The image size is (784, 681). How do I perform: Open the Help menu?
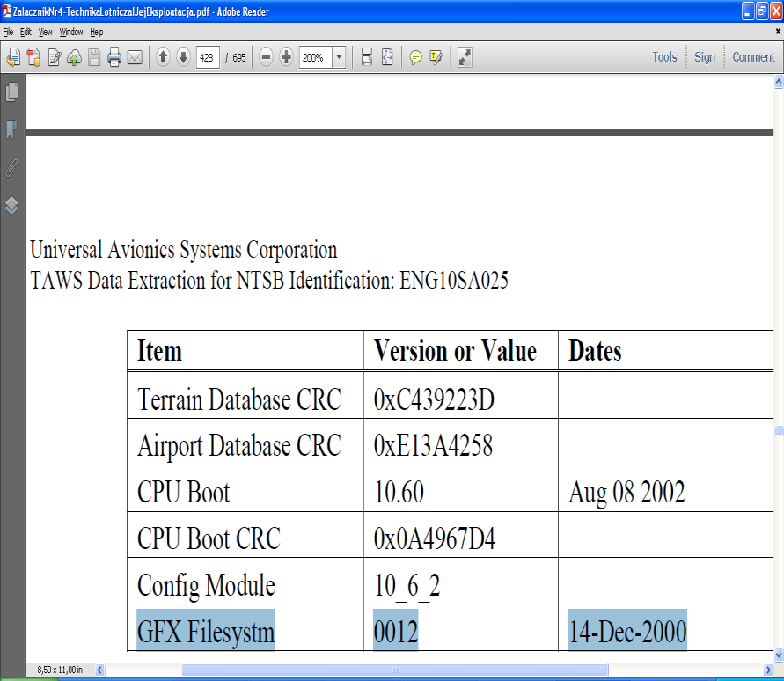click(x=97, y=32)
